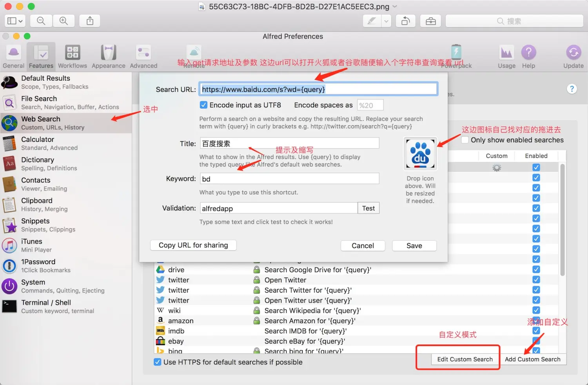Toggle enabled checkbox for wiki row
This screenshot has height=385, width=588.
click(x=536, y=310)
